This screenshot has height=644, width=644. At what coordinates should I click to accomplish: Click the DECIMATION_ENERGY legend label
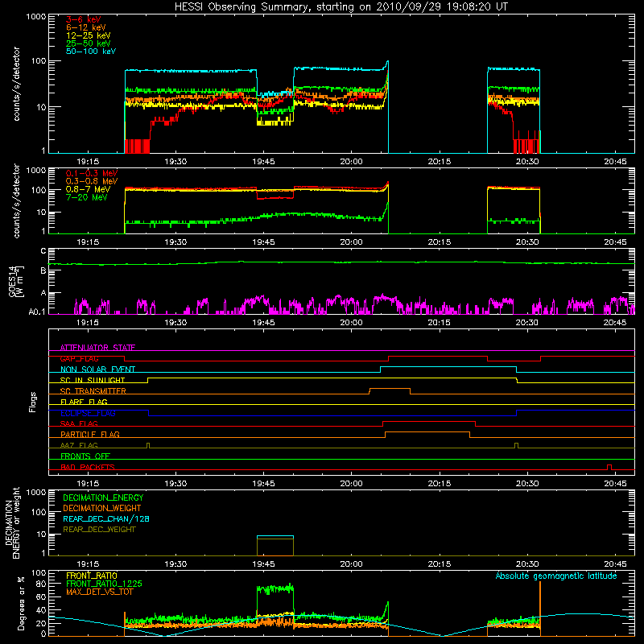click(x=103, y=497)
